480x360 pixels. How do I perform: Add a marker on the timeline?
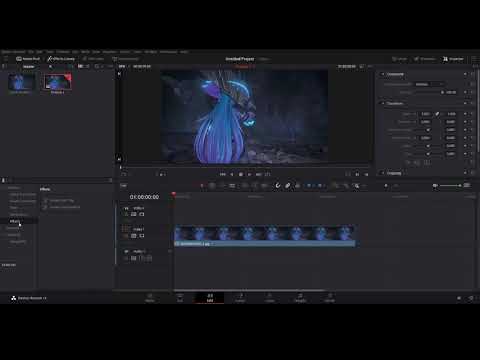click(x=320, y=186)
